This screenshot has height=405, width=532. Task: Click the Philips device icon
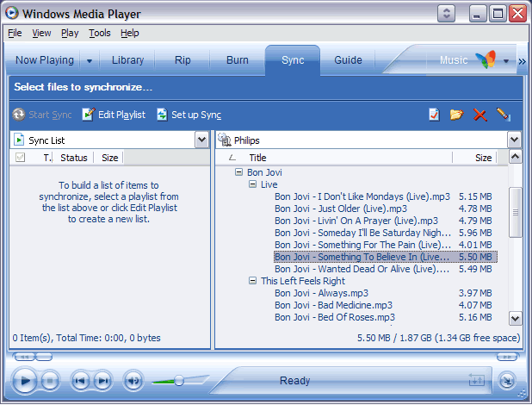(225, 140)
